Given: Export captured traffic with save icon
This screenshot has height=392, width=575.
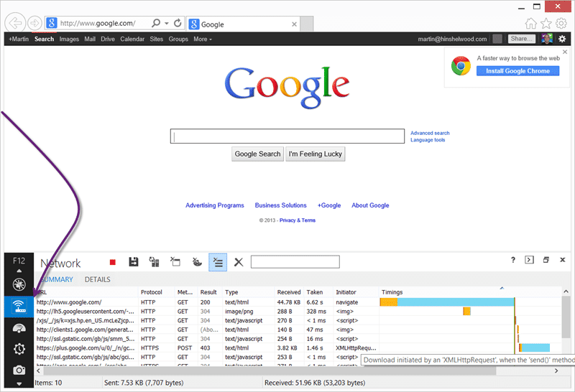Looking at the screenshot, I should (134, 262).
